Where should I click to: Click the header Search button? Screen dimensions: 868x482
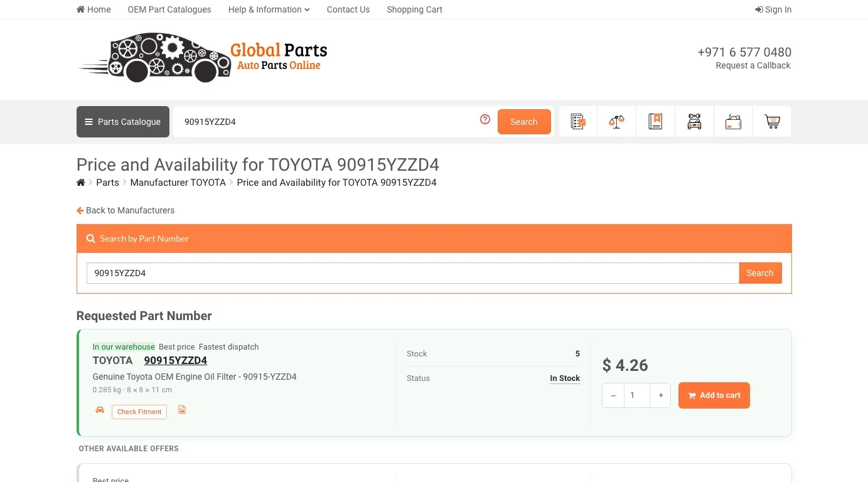click(524, 122)
